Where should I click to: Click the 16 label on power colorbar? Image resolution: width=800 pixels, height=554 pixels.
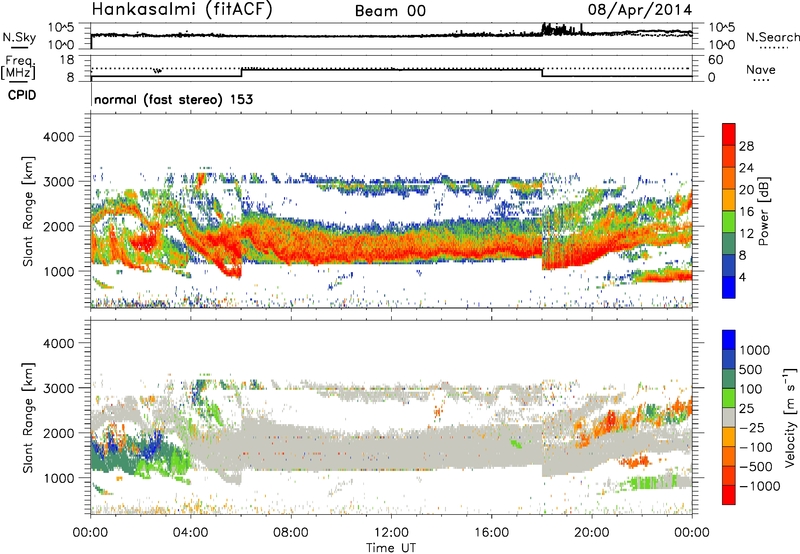click(x=746, y=212)
